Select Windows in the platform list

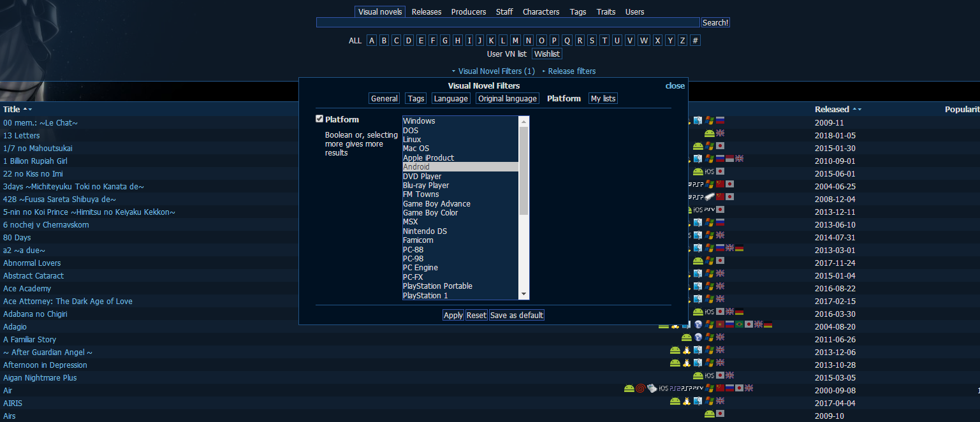tap(460, 121)
